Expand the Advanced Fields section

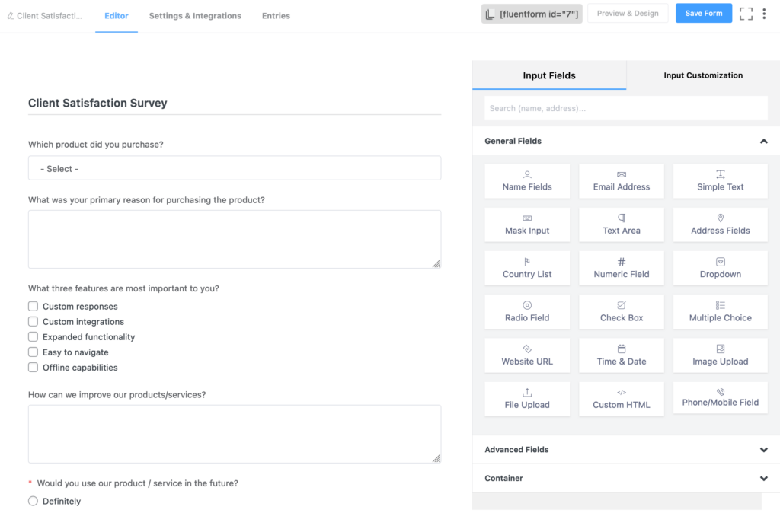point(626,450)
